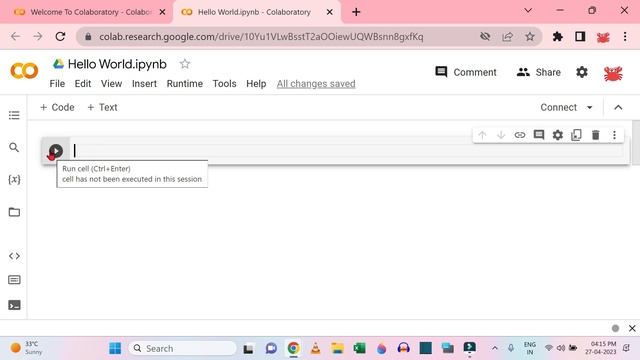640x360 pixels.
Task: Open the View menu
Action: (x=111, y=84)
